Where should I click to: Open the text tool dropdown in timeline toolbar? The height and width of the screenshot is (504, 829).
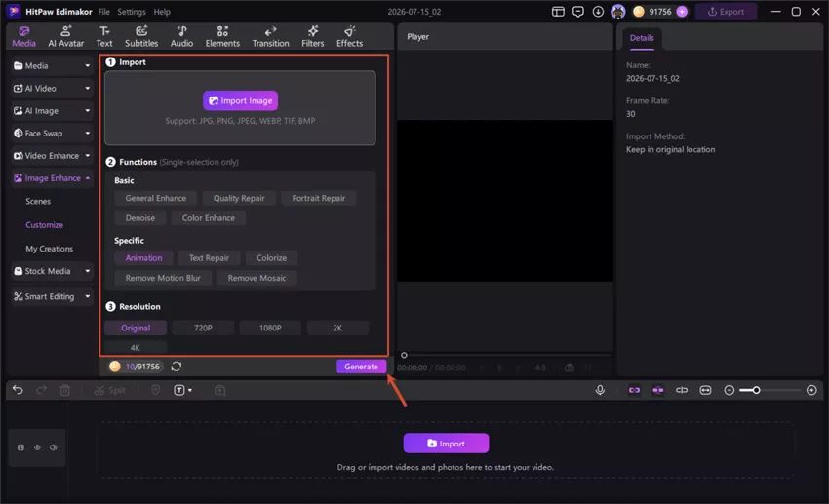click(x=183, y=390)
